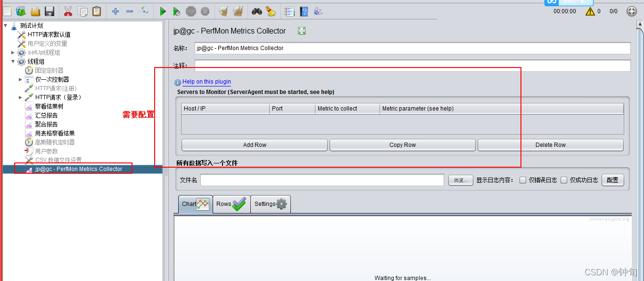The height and width of the screenshot is (281, 644).
Task: Select 高斯随机定时器 tree item
Action: (x=55, y=142)
